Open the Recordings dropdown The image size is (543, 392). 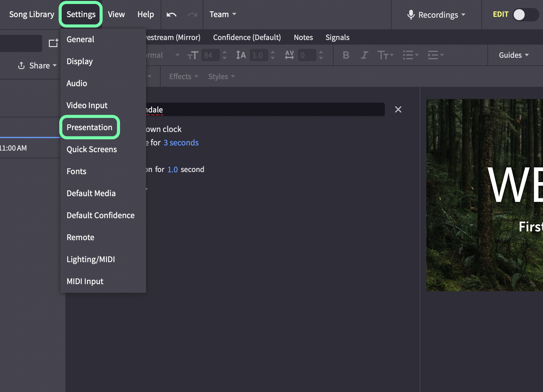click(x=442, y=15)
